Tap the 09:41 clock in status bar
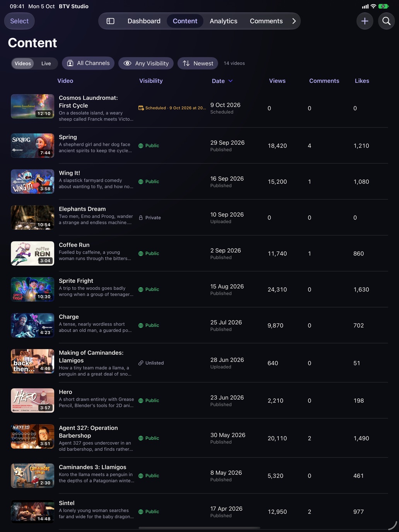 [x=17, y=6]
